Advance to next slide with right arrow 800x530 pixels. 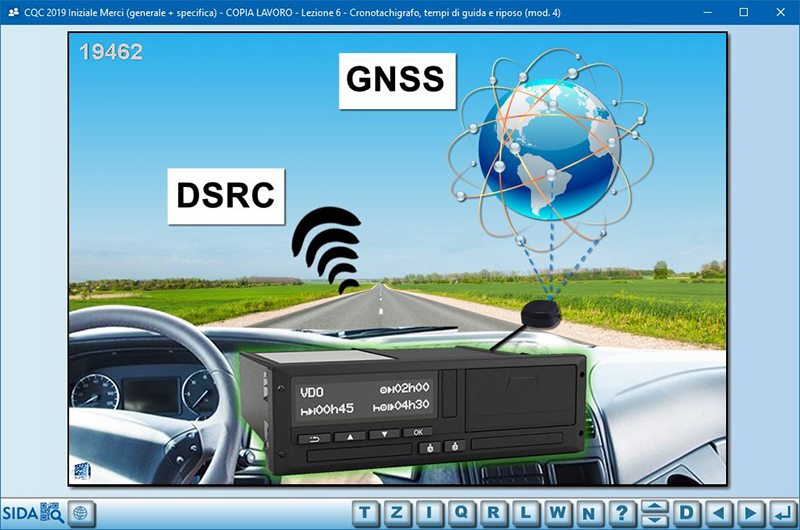pyautogui.click(x=749, y=513)
